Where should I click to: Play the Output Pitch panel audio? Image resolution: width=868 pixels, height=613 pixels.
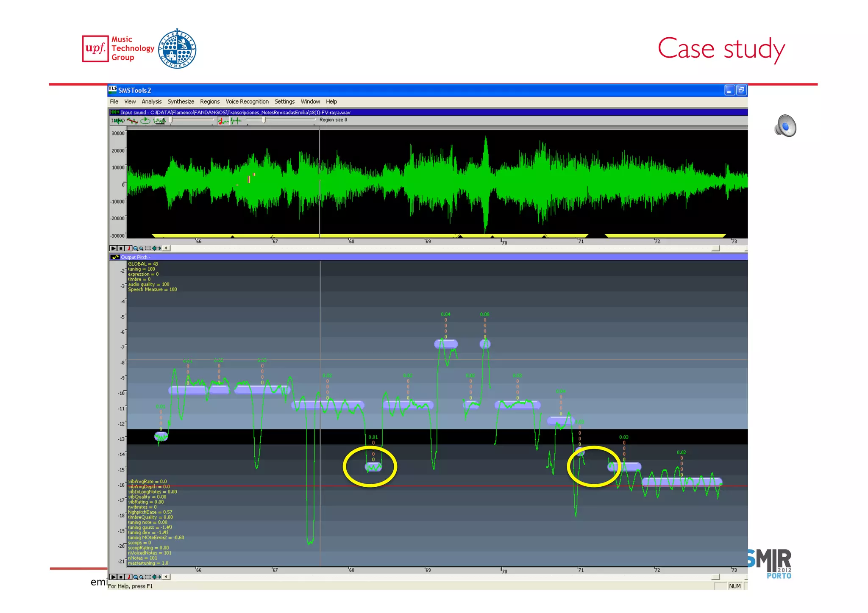tap(113, 577)
